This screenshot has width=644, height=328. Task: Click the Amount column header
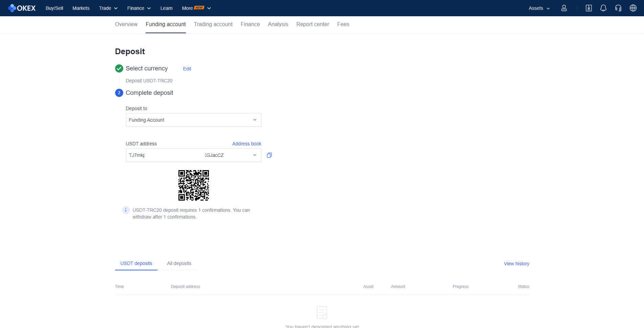398,287
